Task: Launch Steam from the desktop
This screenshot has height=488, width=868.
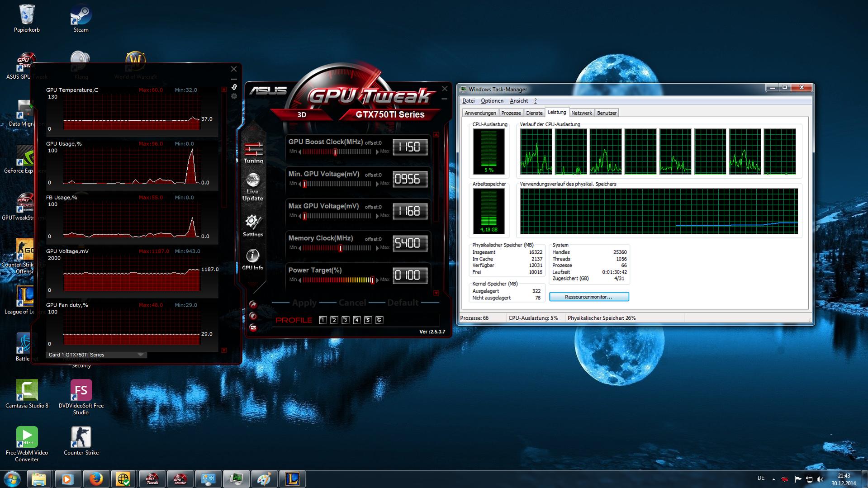Action: [x=81, y=18]
